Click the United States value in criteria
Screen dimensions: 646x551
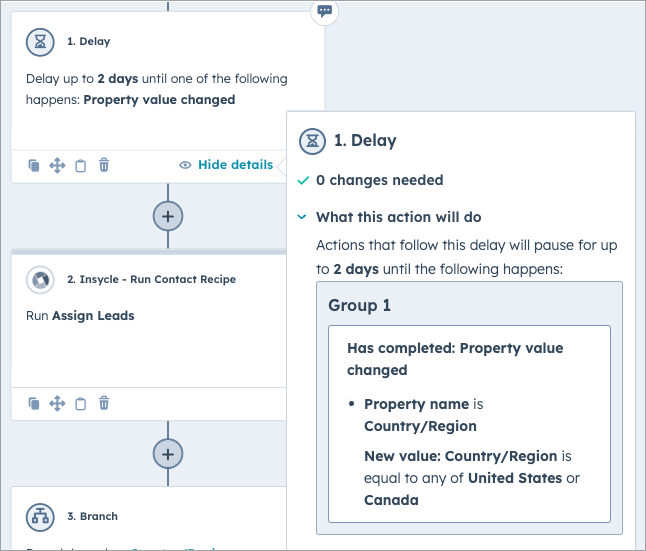tap(515, 478)
